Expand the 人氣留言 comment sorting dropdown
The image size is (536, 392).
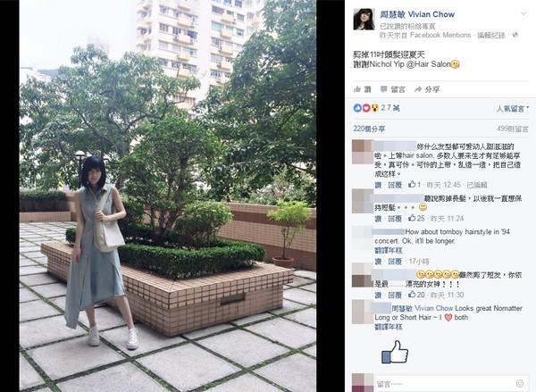click(x=513, y=109)
